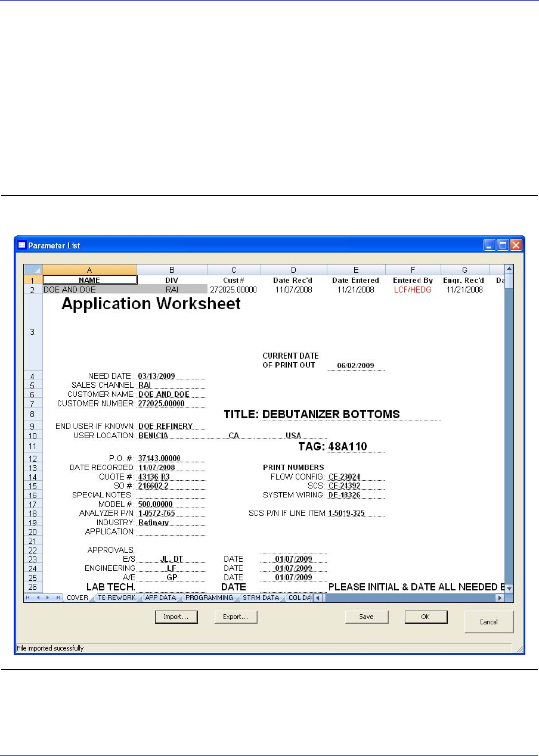Select column D header

(293, 270)
